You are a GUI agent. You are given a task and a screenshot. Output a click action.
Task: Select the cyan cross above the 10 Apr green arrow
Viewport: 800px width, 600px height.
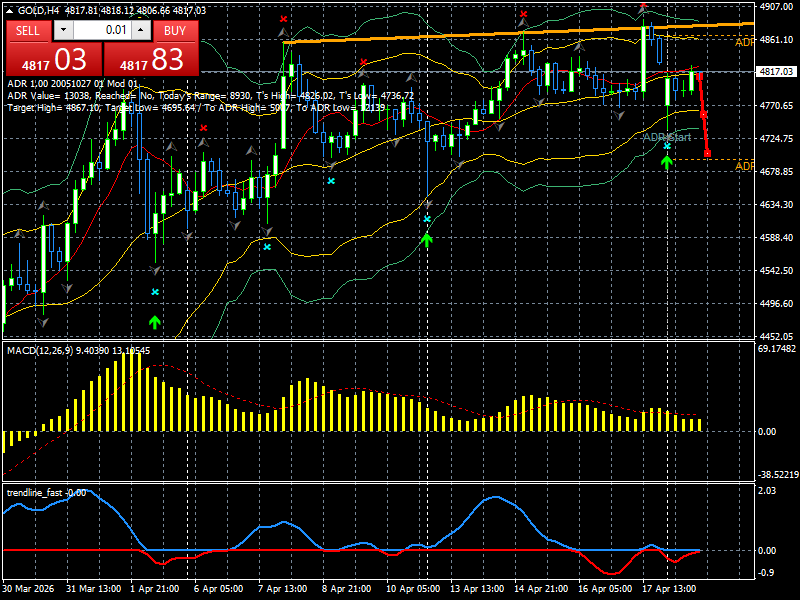(427, 219)
